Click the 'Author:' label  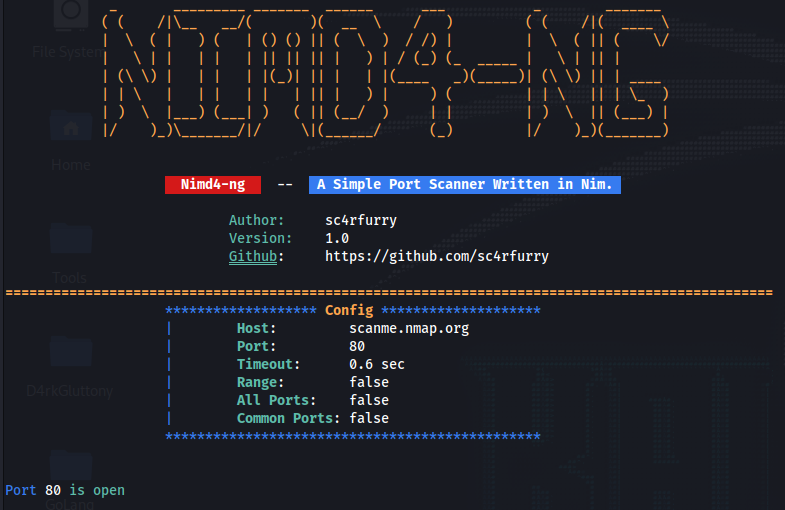[256, 220]
